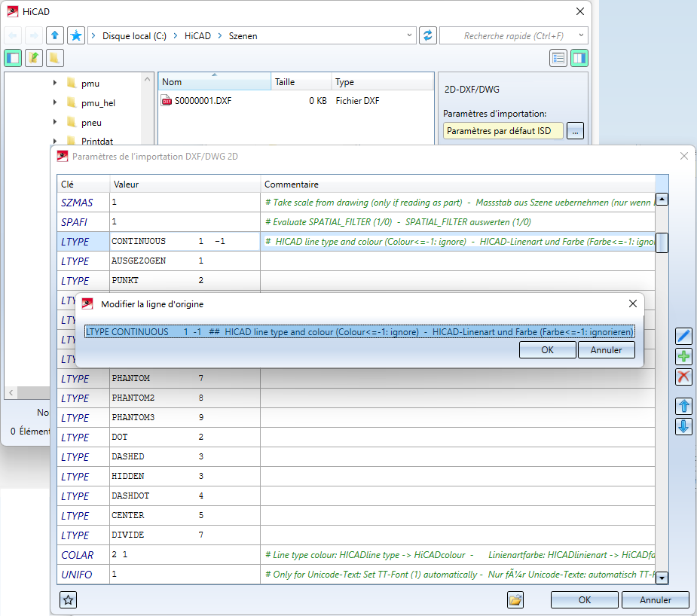
Task: Click the green-arrow folder toolbar icon
Action: [34, 58]
